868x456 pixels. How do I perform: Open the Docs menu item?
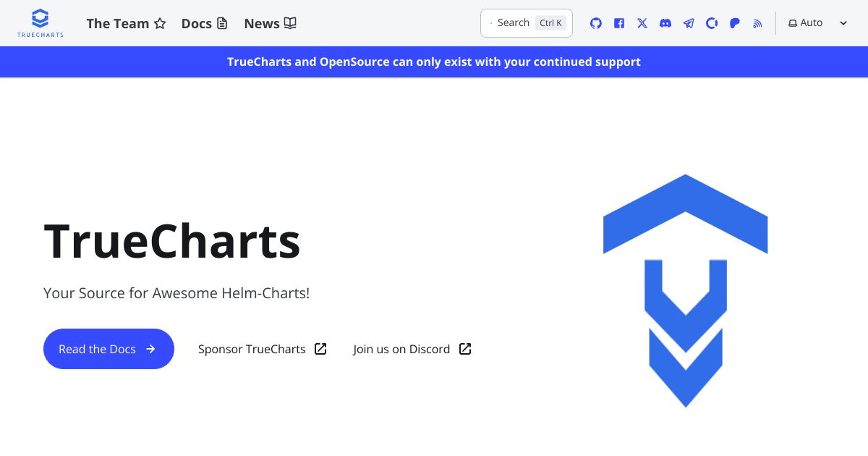point(205,23)
